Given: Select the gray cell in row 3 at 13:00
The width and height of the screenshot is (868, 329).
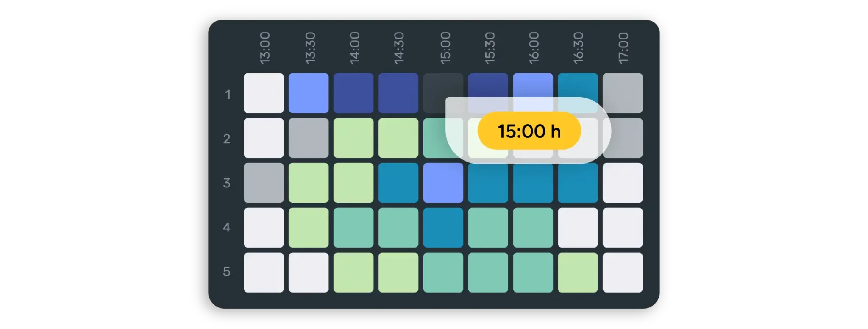Looking at the screenshot, I should tap(264, 183).
